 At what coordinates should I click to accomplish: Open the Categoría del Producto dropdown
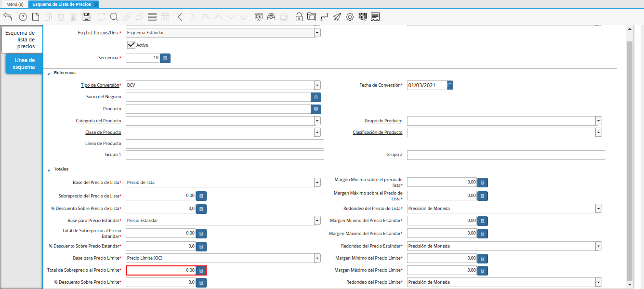pos(317,121)
